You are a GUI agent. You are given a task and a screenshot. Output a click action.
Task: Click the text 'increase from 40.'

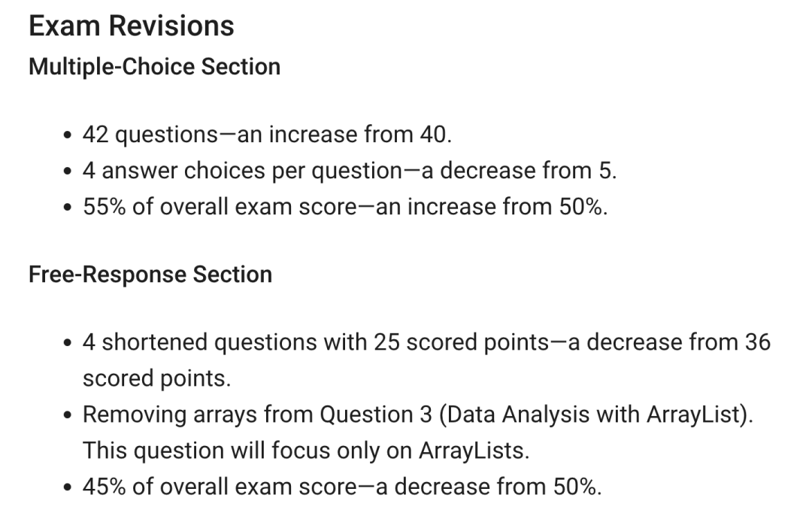360,135
